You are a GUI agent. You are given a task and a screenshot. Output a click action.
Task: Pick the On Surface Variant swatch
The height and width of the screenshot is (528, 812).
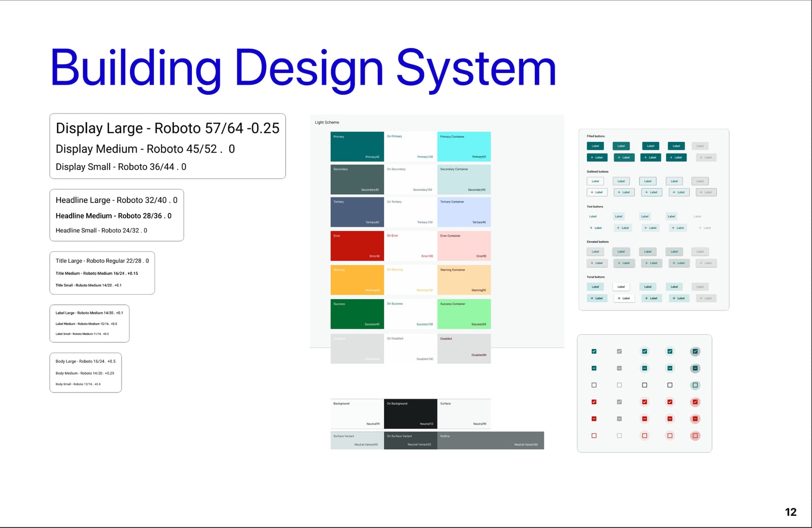point(411,440)
